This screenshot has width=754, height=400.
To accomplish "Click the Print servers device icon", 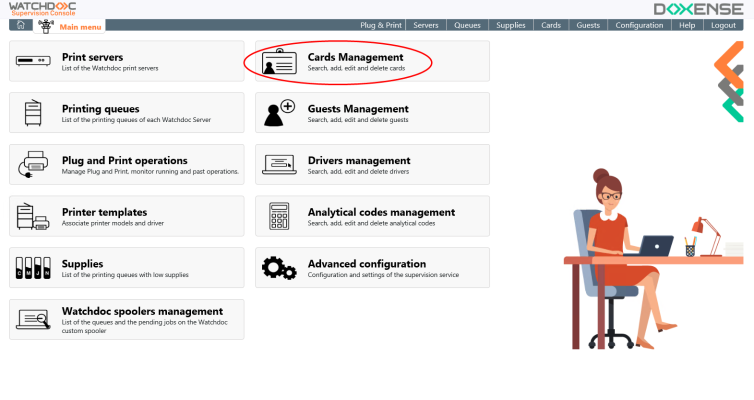I will [x=32, y=62].
